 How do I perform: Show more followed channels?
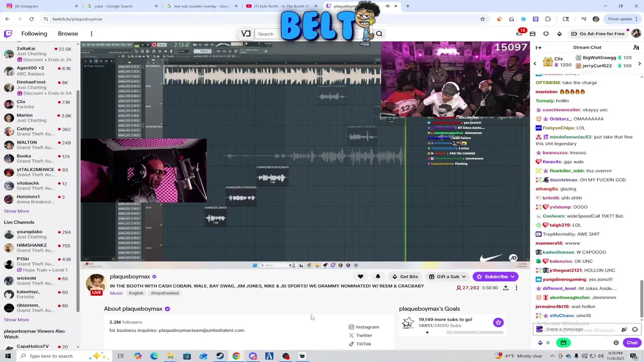pos(17,211)
